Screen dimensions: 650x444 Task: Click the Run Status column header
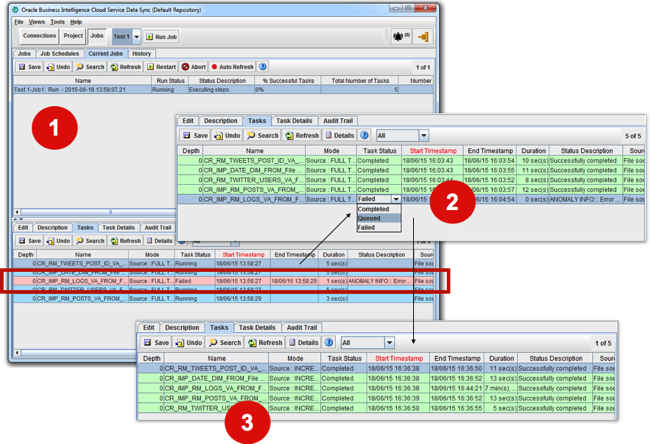tap(170, 81)
